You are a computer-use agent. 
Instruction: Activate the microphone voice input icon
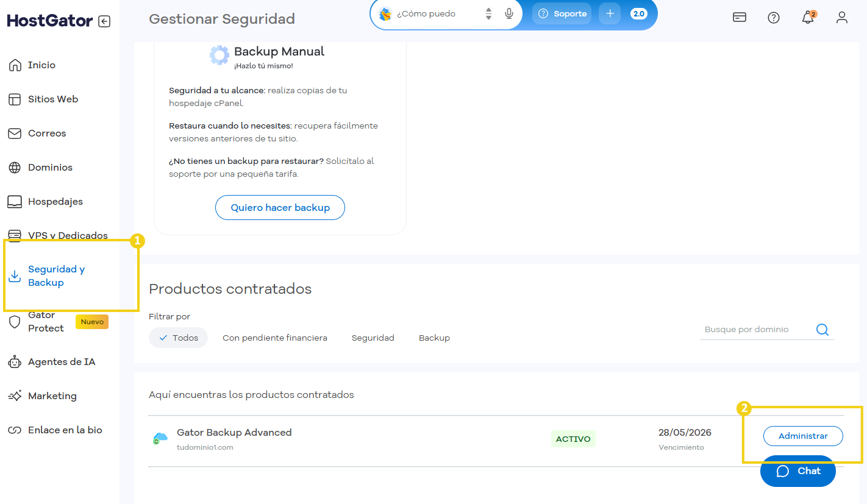coord(509,13)
